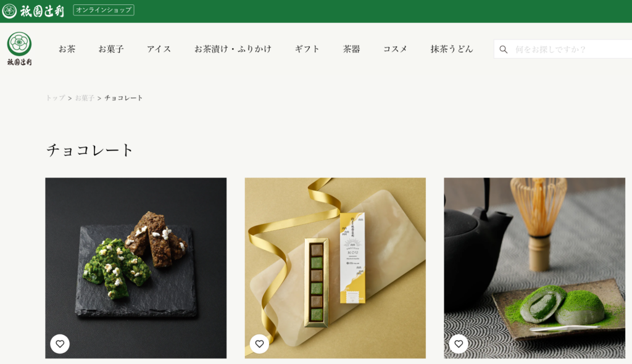This screenshot has height=364, width=632.
Task: Open the gold ribbon chocolate box image
Action: coord(335,268)
